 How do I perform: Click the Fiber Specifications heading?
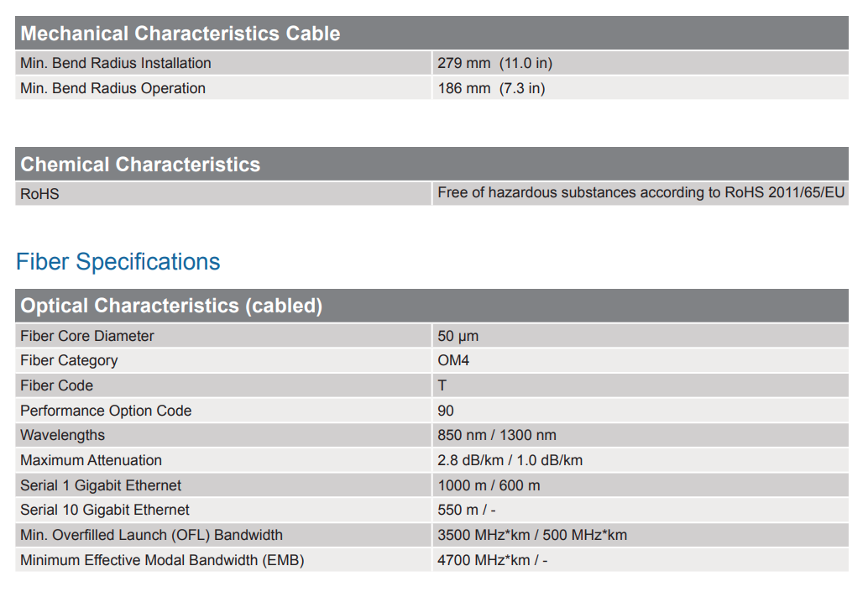tap(118, 262)
